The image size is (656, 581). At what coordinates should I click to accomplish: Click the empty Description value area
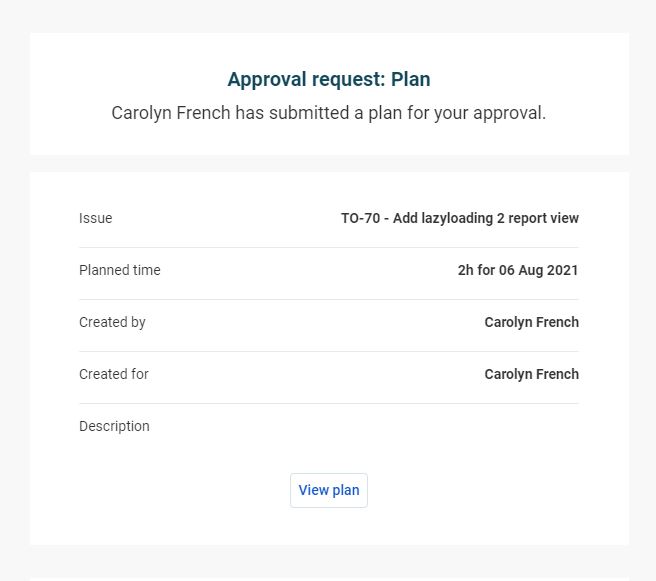[450, 426]
